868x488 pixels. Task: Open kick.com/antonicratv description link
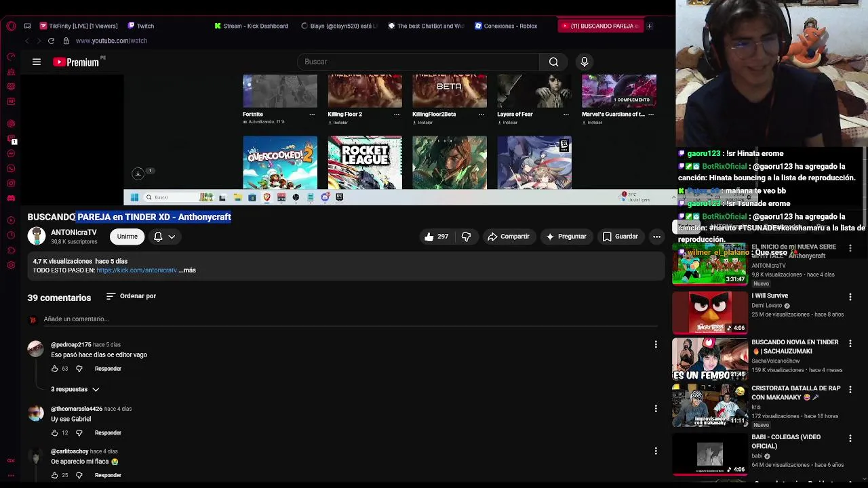click(136, 270)
